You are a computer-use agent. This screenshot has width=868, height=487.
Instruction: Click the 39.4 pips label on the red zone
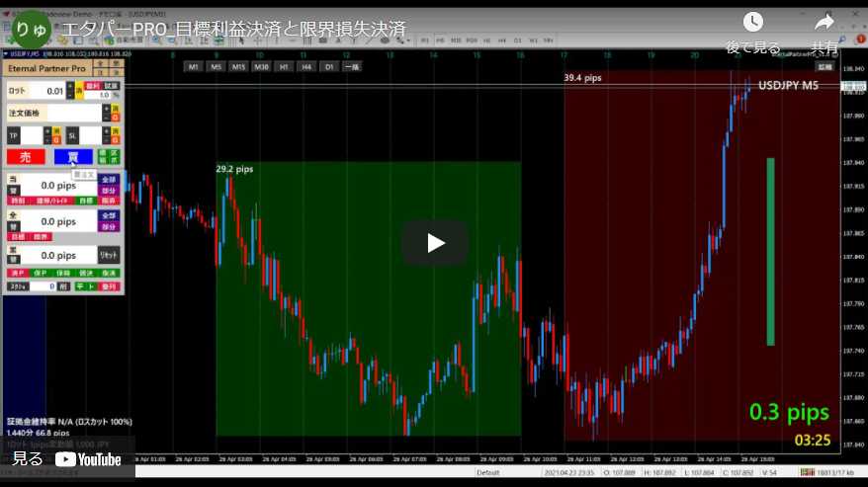[x=582, y=78]
